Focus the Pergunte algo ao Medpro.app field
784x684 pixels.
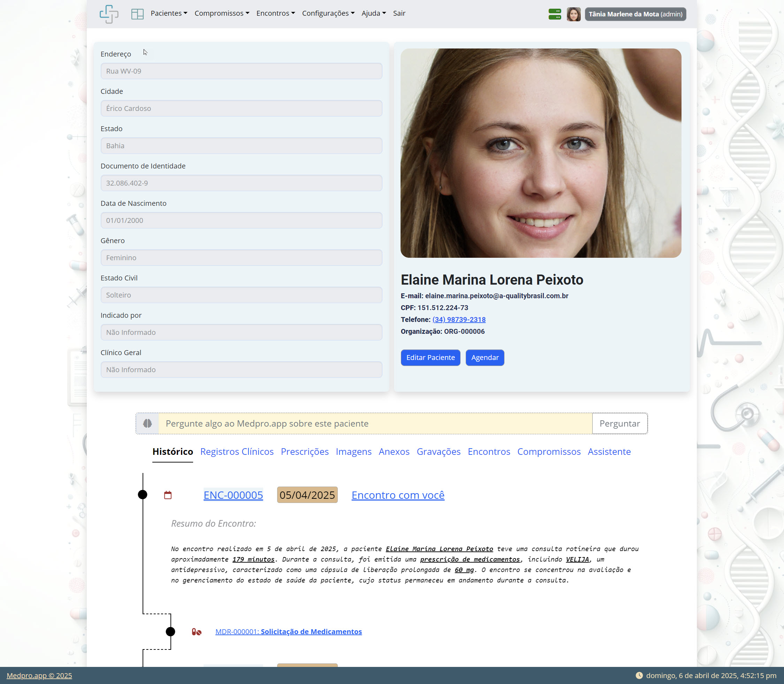[375, 423]
